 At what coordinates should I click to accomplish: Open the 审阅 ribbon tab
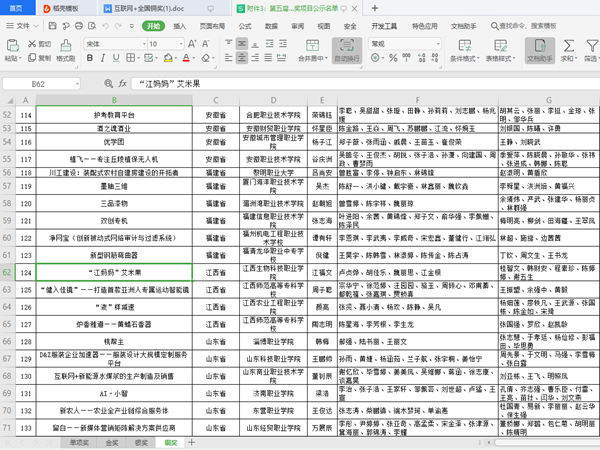pos(298,26)
